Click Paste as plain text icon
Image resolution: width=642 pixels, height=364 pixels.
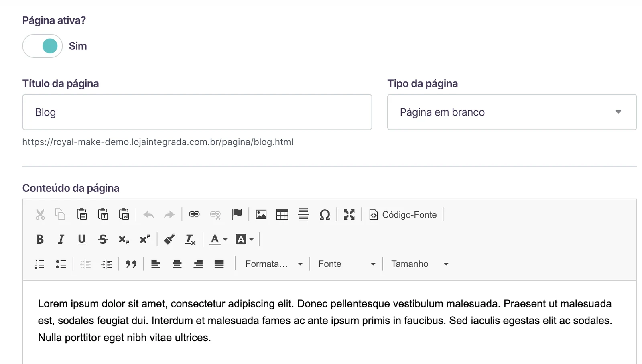(103, 214)
